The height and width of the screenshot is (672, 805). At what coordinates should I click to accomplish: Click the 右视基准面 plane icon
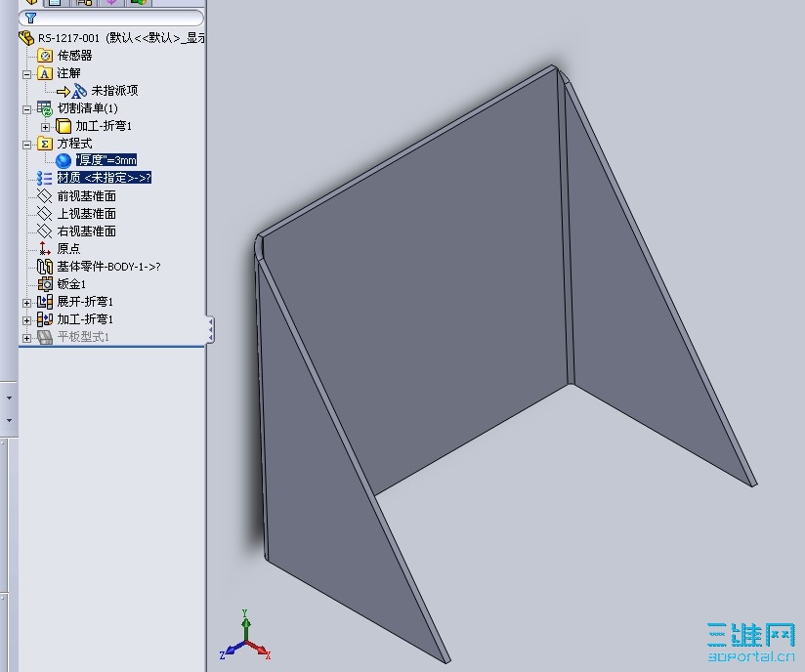pos(45,231)
